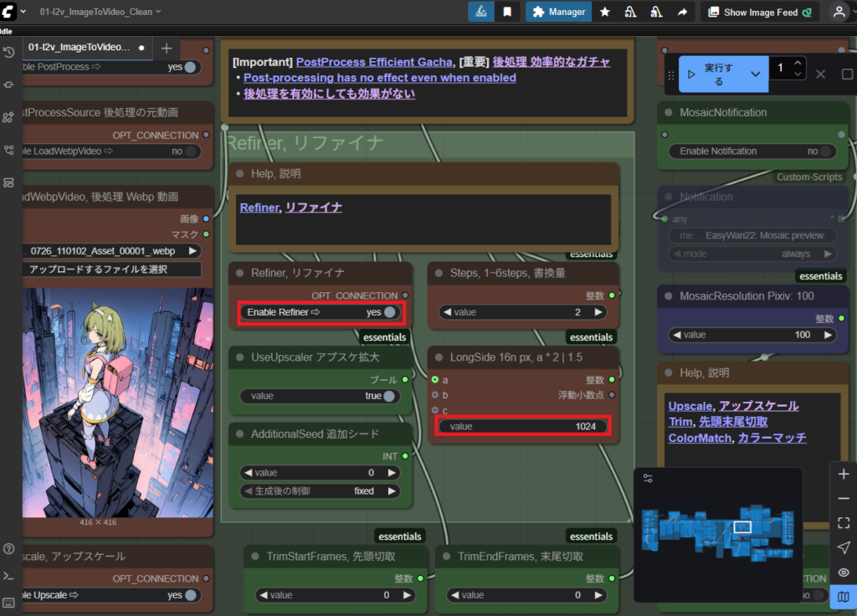The height and width of the screenshot is (616, 857).
Task: Decrease Steps value with left arrow
Action: pyautogui.click(x=448, y=312)
